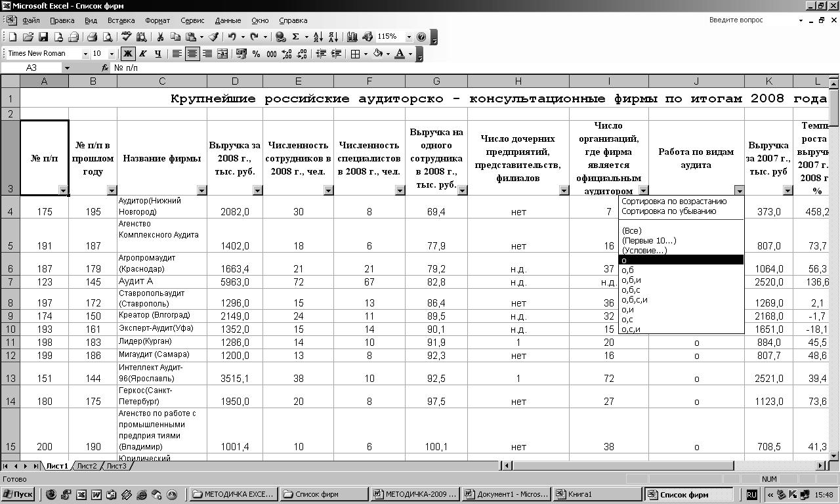
Task: Open autofilter arrow for Название фирмы column
Action: pyautogui.click(x=201, y=190)
